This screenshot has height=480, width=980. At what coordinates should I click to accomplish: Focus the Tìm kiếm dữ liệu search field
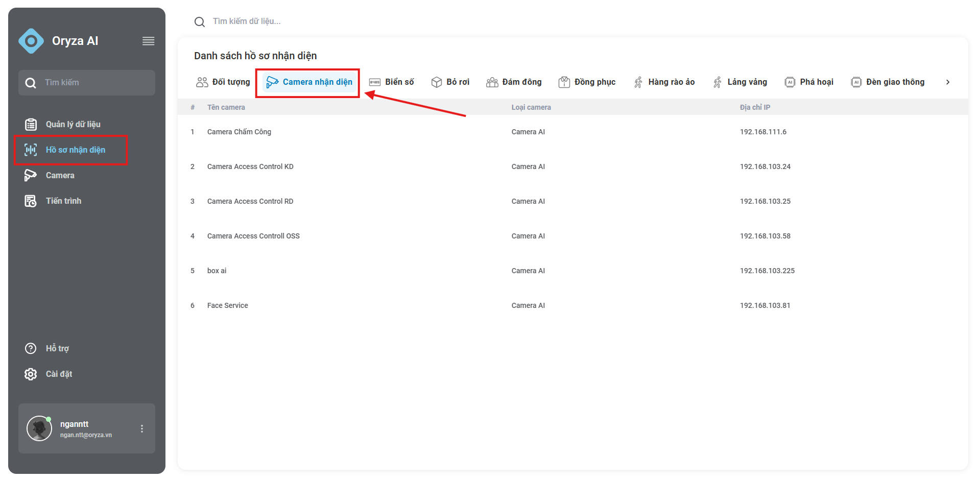[x=247, y=21]
